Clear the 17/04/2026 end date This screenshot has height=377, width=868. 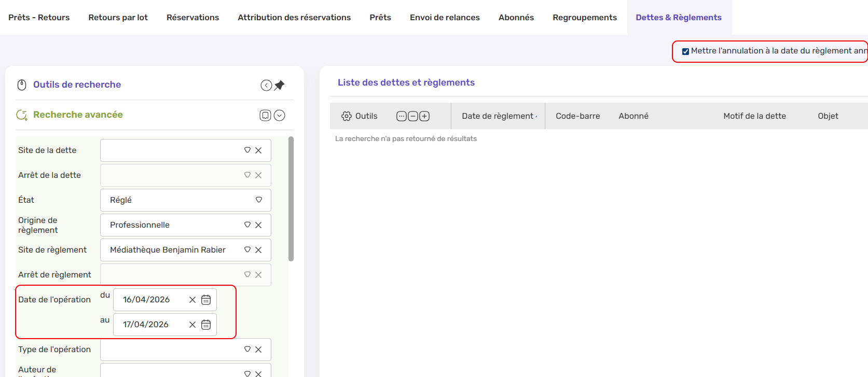(192, 325)
